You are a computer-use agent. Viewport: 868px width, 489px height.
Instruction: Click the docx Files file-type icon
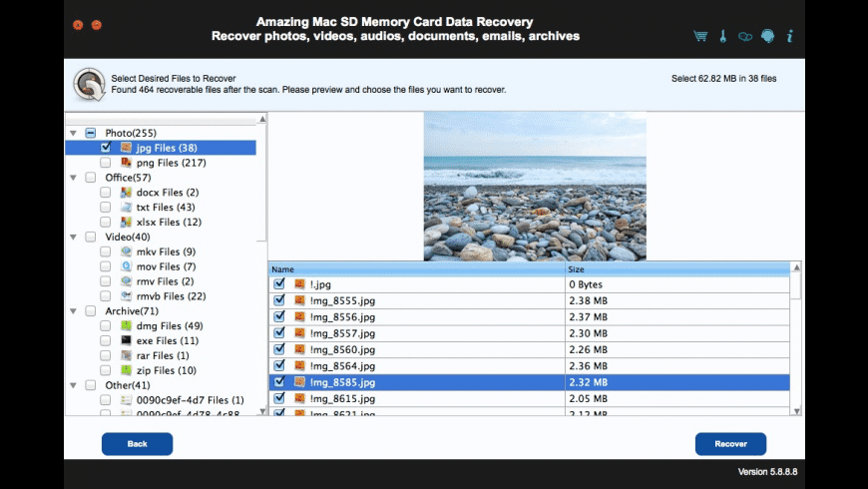[127, 193]
